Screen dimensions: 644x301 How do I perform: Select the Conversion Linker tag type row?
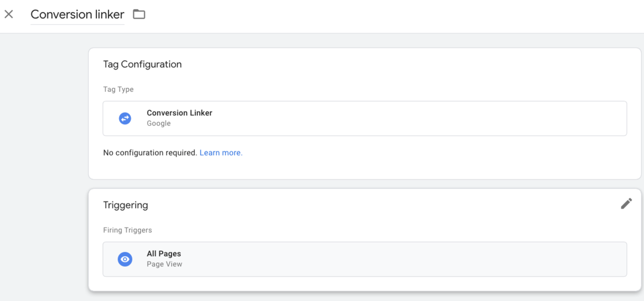pos(364,118)
